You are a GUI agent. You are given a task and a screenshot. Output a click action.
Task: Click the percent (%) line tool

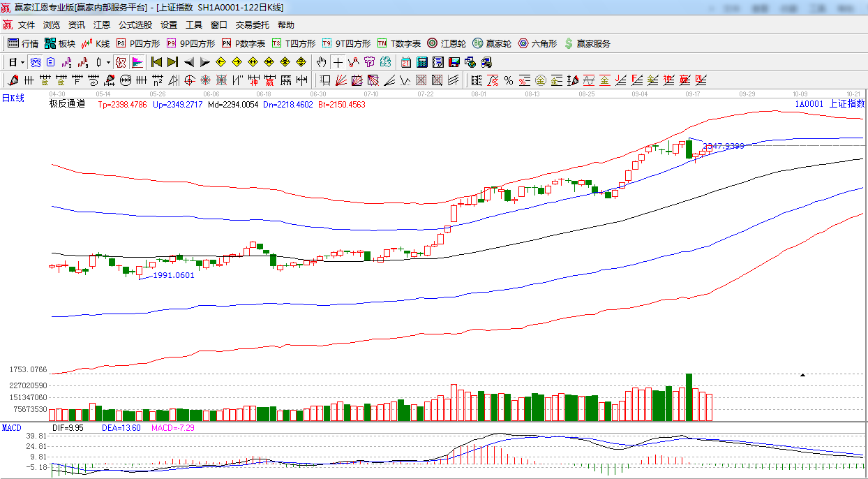point(509,80)
